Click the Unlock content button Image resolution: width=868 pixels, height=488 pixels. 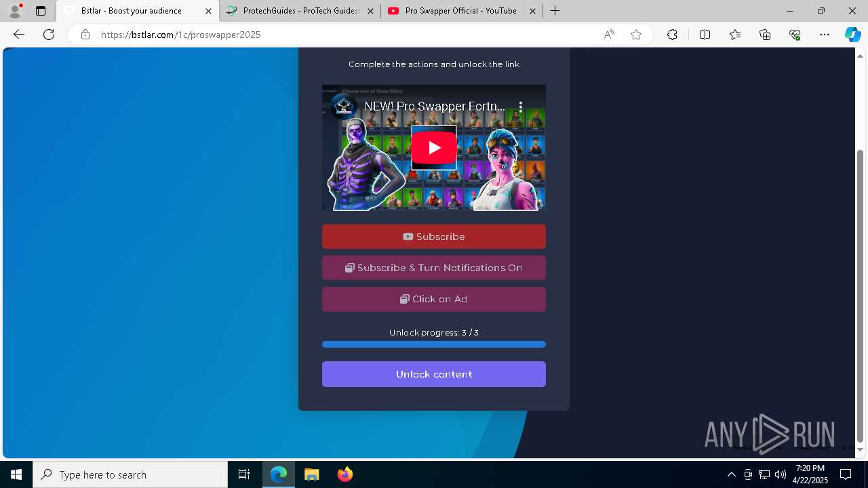pyautogui.click(x=434, y=374)
